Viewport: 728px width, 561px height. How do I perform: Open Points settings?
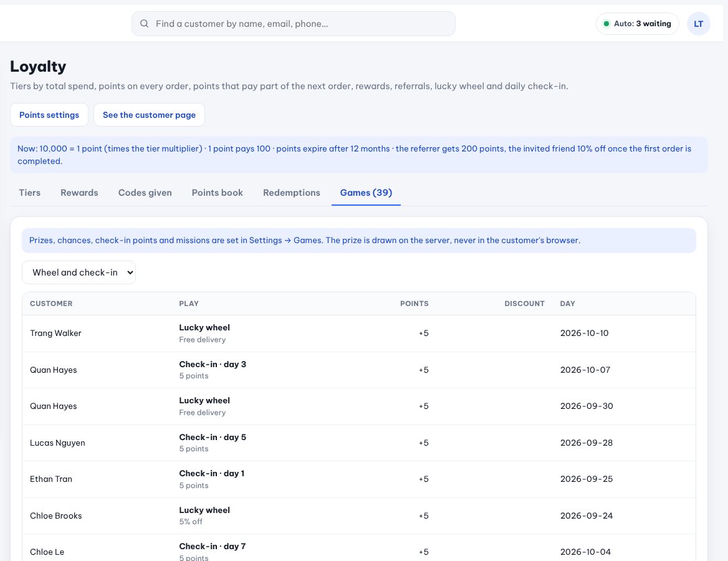tap(49, 115)
